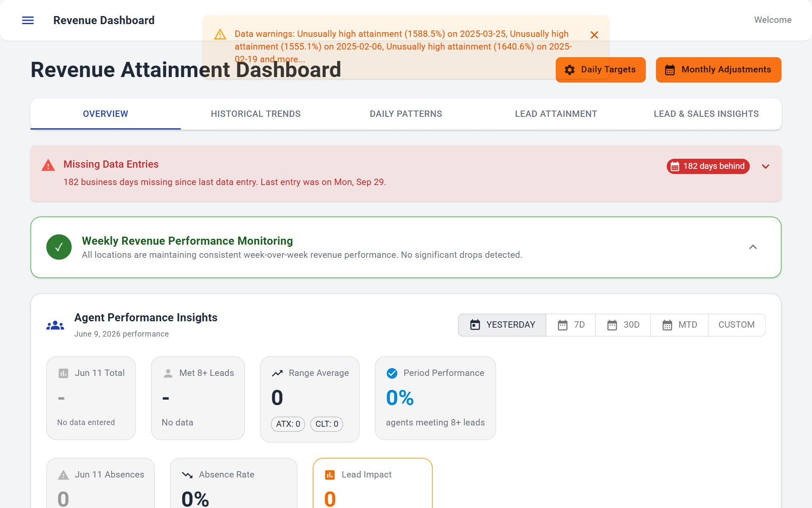The height and width of the screenshot is (508, 812).
Task: Collapse Weekly Revenue Performance Monitoring
Action: point(753,247)
